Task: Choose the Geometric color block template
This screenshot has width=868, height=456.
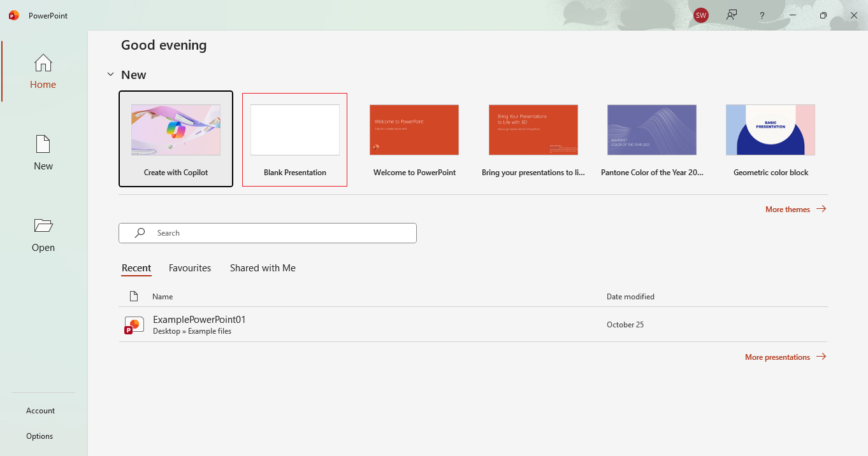Action: point(770,131)
